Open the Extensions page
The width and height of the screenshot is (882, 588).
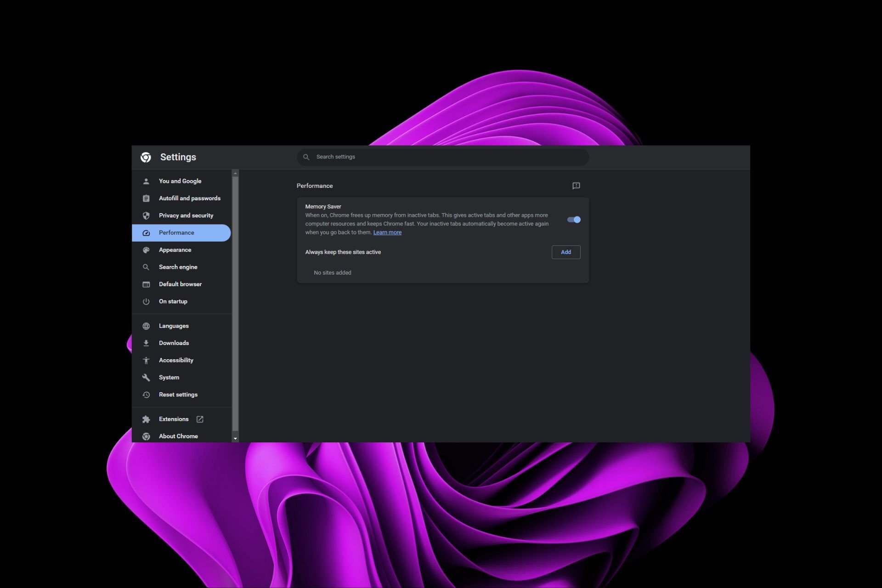coord(181,419)
